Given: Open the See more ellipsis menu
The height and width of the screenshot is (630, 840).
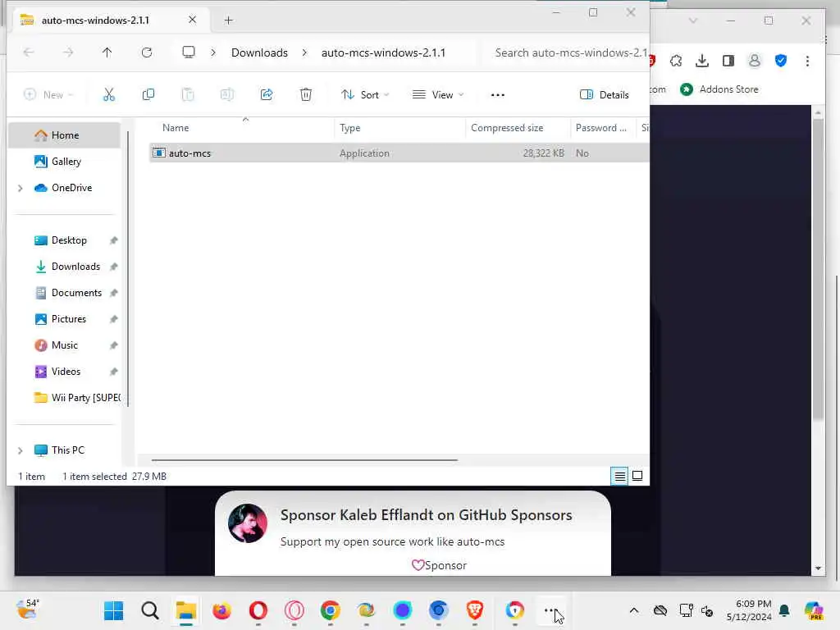Looking at the screenshot, I should click(498, 95).
